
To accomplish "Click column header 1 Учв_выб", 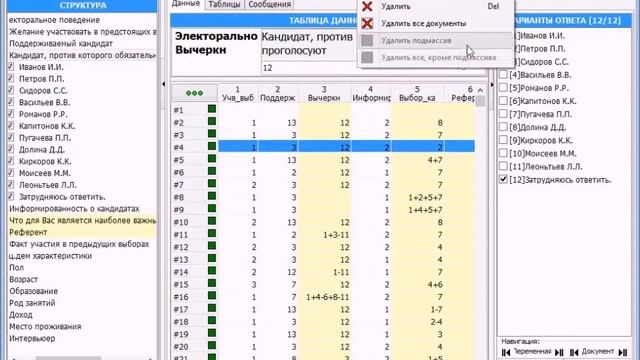I will pos(238,93).
